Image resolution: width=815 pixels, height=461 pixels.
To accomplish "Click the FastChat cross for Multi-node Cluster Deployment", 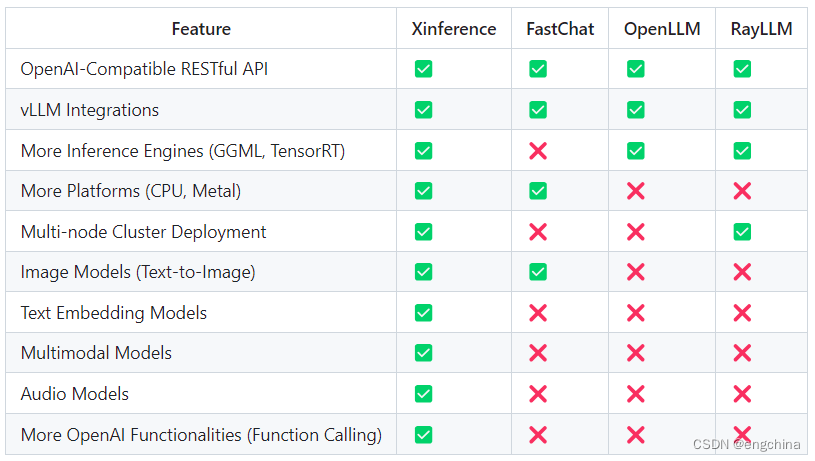I will coord(538,232).
